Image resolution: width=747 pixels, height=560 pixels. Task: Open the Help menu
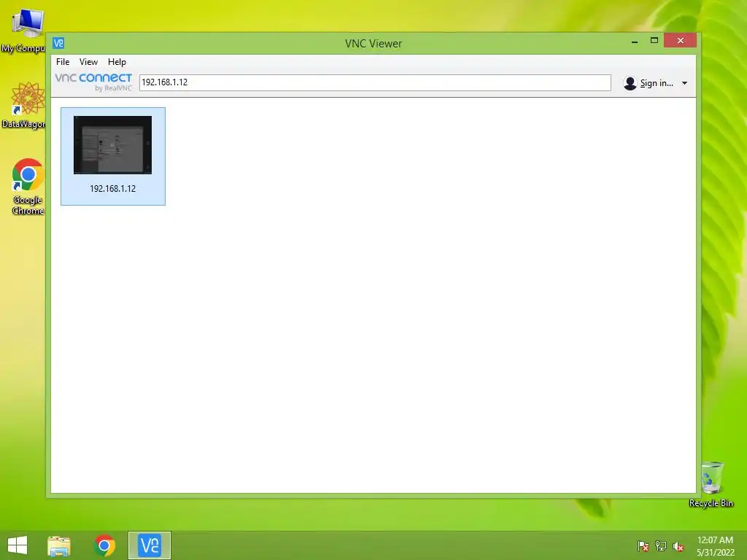pos(117,62)
